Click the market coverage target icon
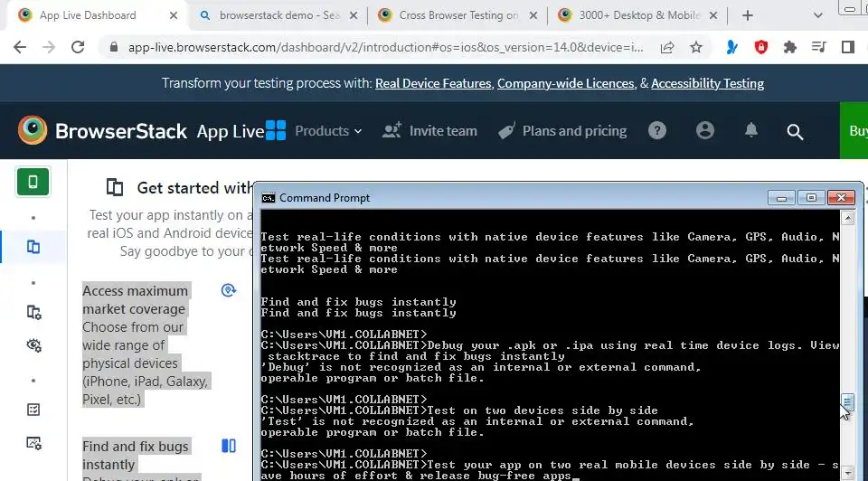The height and width of the screenshot is (481, 868). [229, 289]
